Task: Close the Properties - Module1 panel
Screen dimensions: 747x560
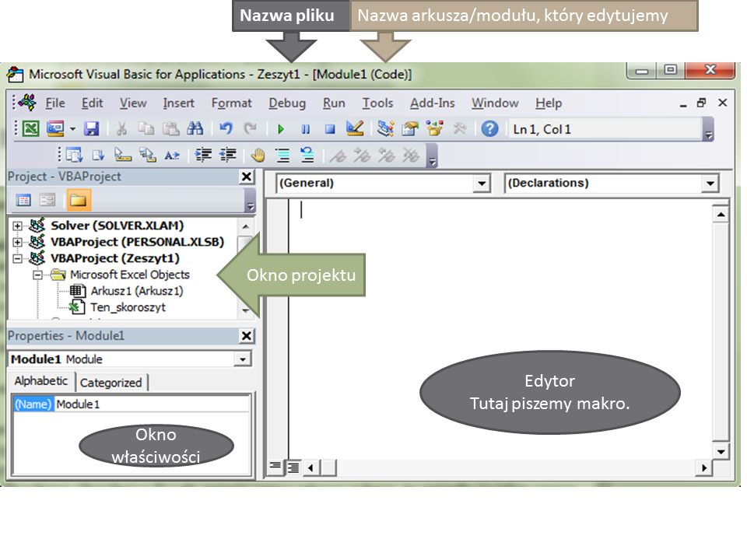Action: pos(247,335)
